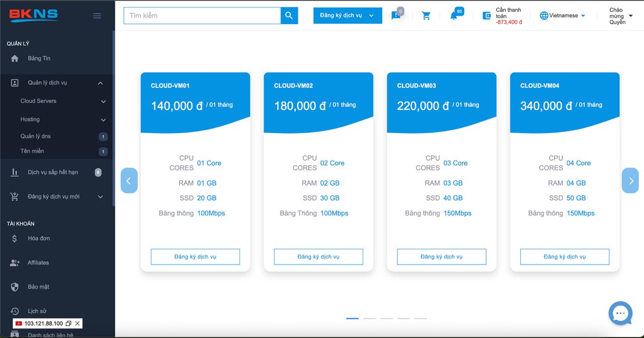Expand the Hosting submenu

103,120
